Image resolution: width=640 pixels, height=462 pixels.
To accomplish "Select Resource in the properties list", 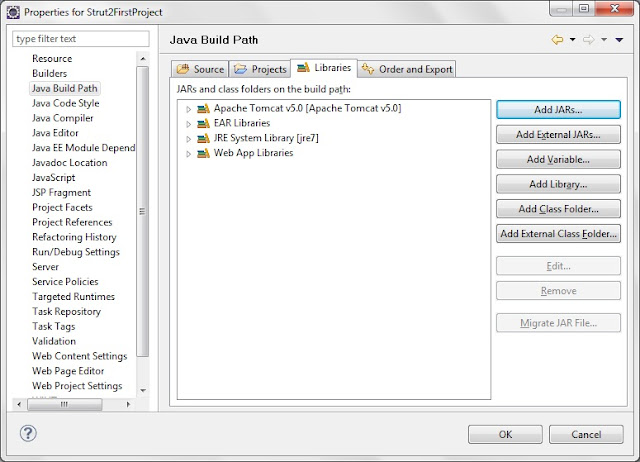I will point(52,58).
